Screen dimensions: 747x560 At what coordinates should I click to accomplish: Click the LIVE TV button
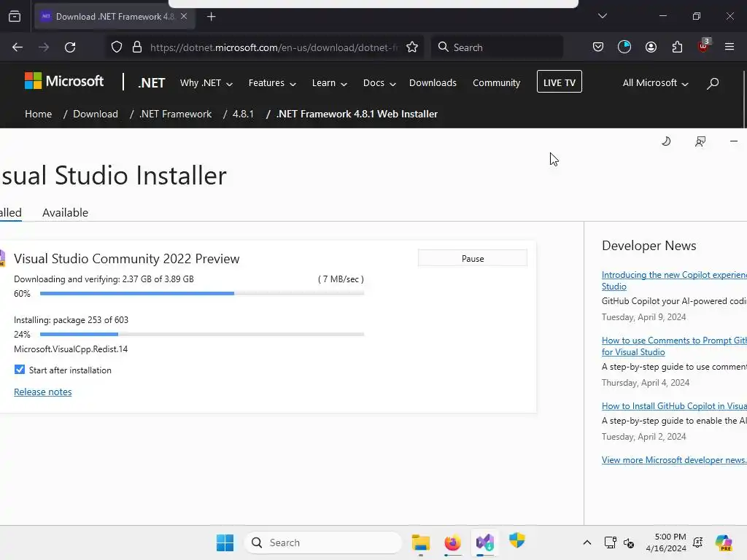point(560,82)
